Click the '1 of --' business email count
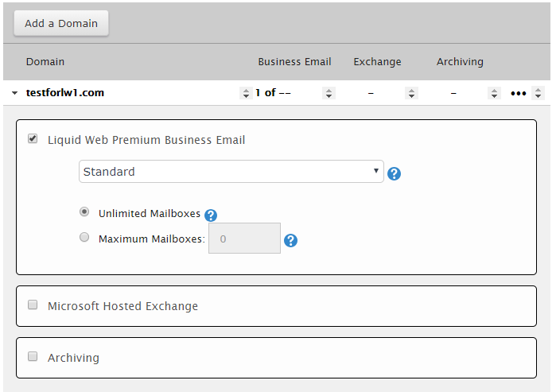The width and height of the screenshot is (556, 392). point(273,93)
